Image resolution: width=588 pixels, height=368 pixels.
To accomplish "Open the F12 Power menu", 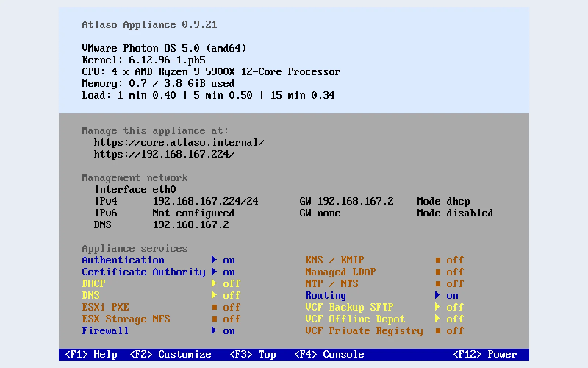I will (x=485, y=354).
